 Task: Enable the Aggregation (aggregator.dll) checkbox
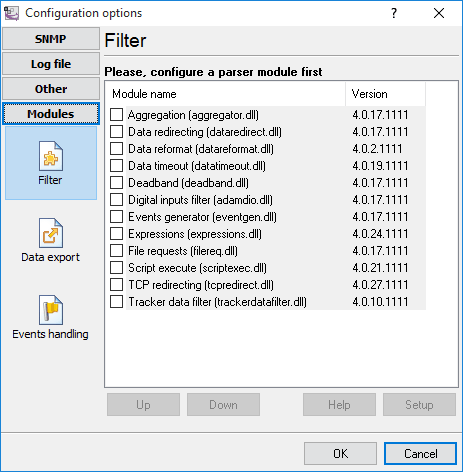click(x=116, y=115)
